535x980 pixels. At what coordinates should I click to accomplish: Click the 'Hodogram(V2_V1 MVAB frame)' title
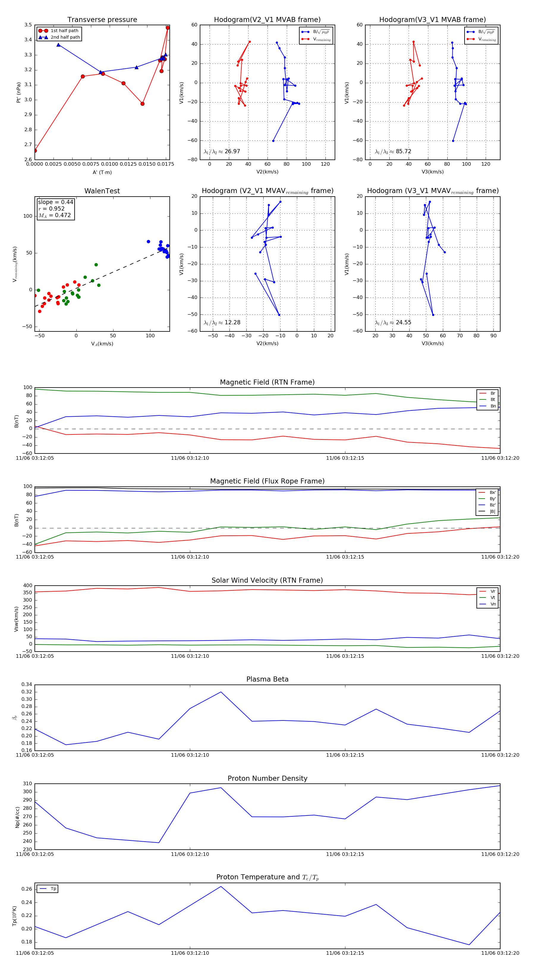click(267, 20)
